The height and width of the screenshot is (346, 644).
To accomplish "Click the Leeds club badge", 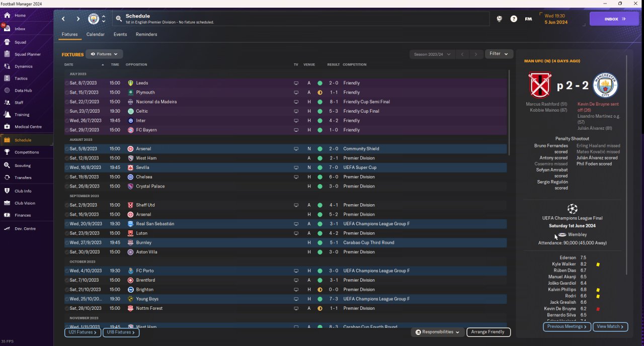I will [x=131, y=83].
